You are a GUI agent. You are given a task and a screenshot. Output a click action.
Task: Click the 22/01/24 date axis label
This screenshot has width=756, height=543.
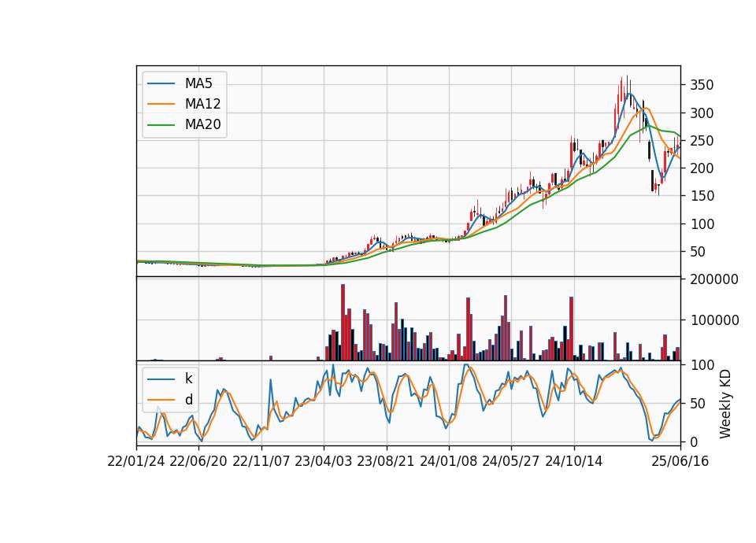pyautogui.click(x=136, y=462)
